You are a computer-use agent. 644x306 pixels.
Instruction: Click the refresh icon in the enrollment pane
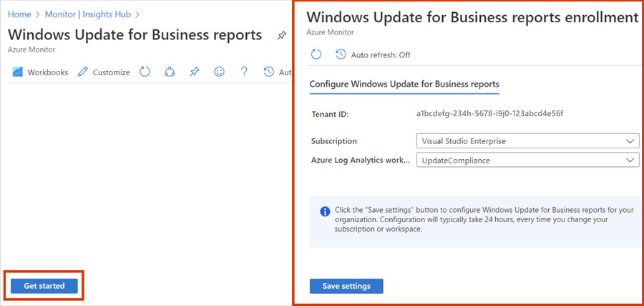[x=316, y=54]
